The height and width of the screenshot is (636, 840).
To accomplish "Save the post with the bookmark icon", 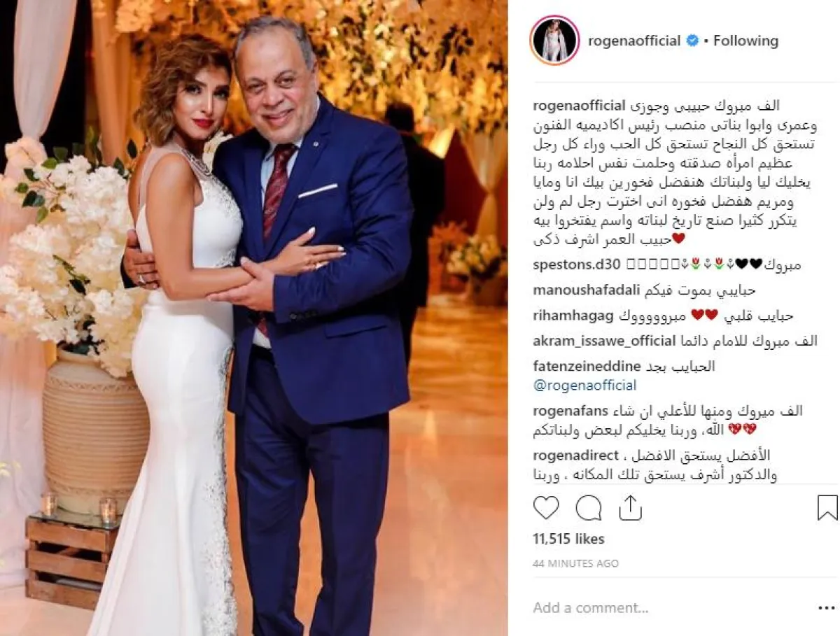I will 827,507.
